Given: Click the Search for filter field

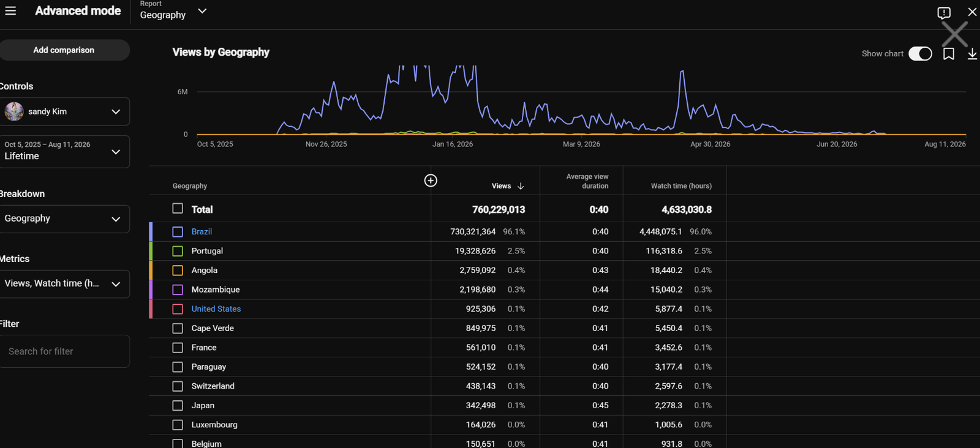Looking at the screenshot, I should [65, 351].
